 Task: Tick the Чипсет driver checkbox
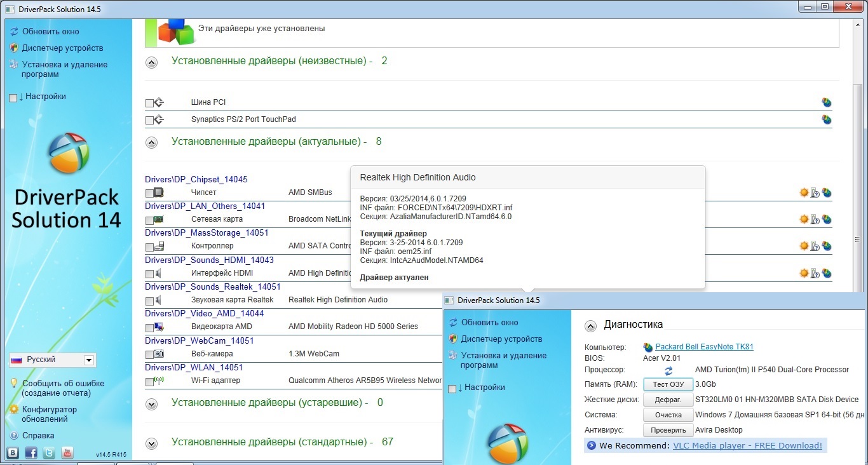[x=149, y=193]
